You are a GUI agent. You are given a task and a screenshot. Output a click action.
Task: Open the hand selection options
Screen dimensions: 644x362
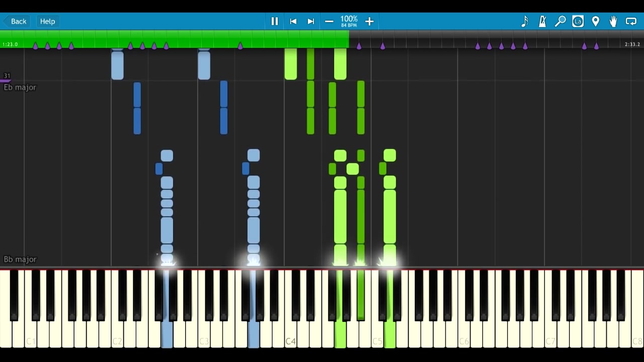pos(613,21)
